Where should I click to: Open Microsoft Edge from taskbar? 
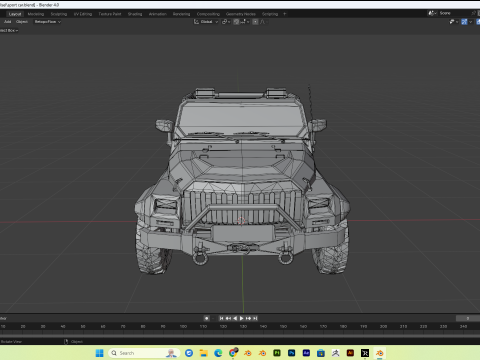pos(218,353)
